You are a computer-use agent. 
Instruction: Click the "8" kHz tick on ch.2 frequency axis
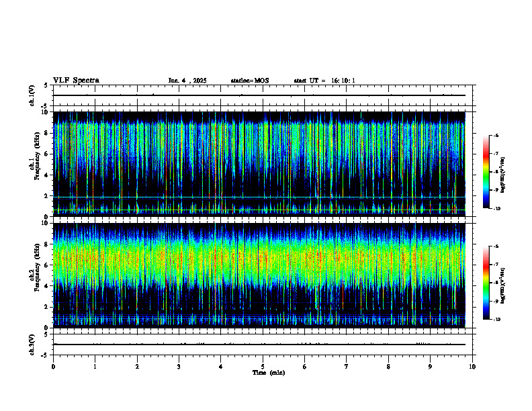47,244
